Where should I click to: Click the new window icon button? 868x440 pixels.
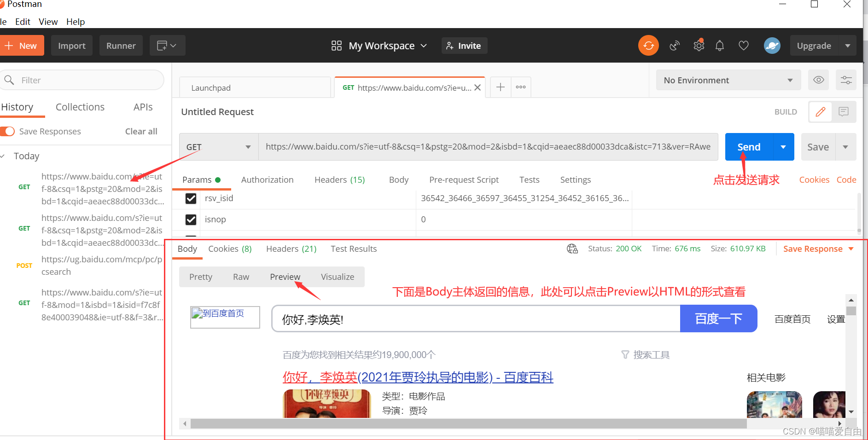pyautogui.click(x=167, y=46)
